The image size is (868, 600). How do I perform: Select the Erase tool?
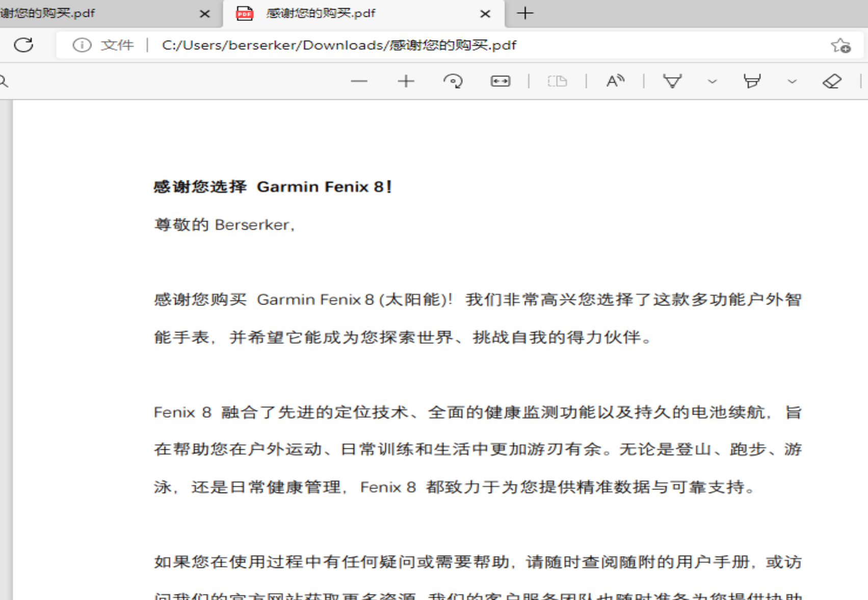click(x=832, y=81)
